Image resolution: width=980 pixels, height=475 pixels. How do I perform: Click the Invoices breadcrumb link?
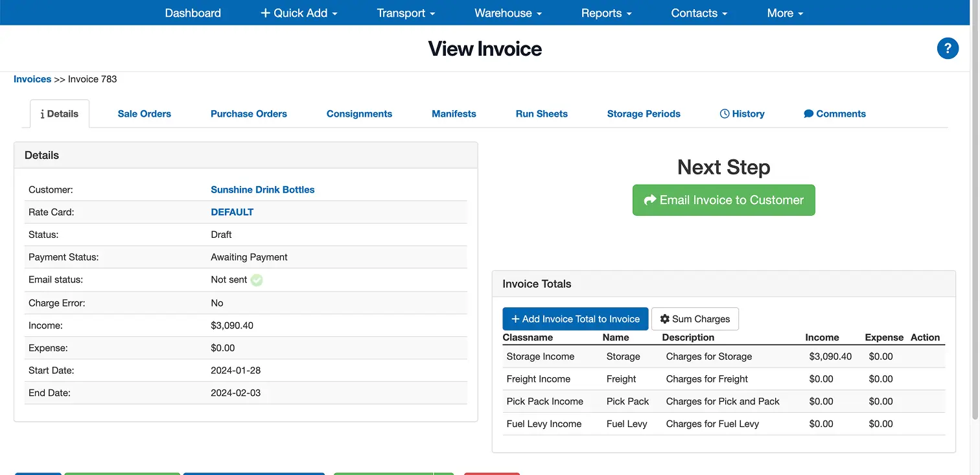32,78
